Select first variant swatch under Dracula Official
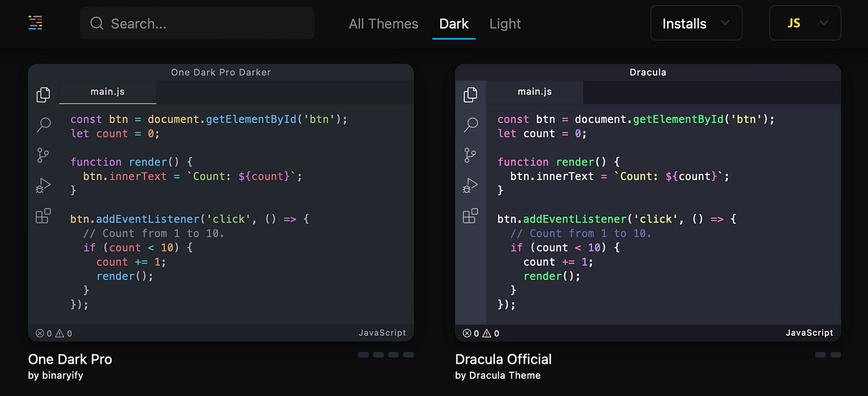This screenshot has width=868, height=396. 820,355
